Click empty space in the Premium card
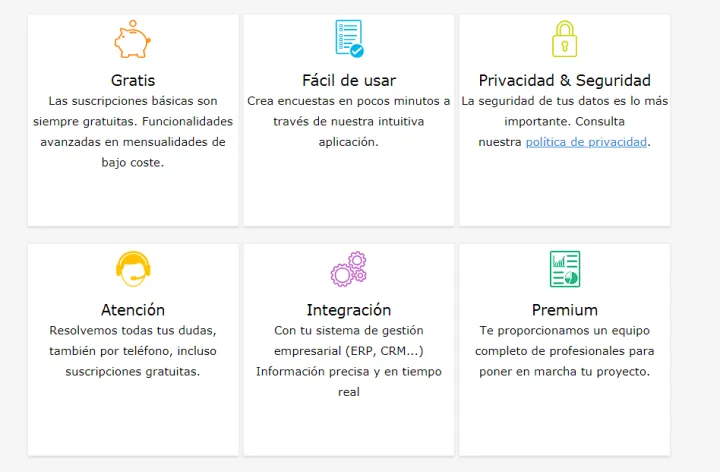This screenshot has height=472, width=720. point(564,420)
